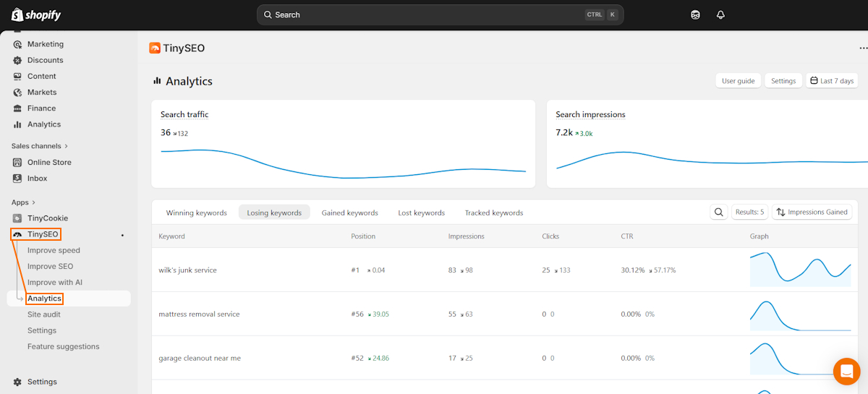Click the sort arrows icon by Impressions Gained
Screen dimensions: 868x394
[780, 212]
